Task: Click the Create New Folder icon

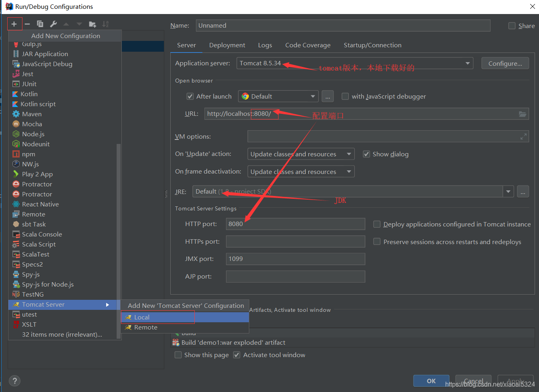Action: click(x=93, y=24)
